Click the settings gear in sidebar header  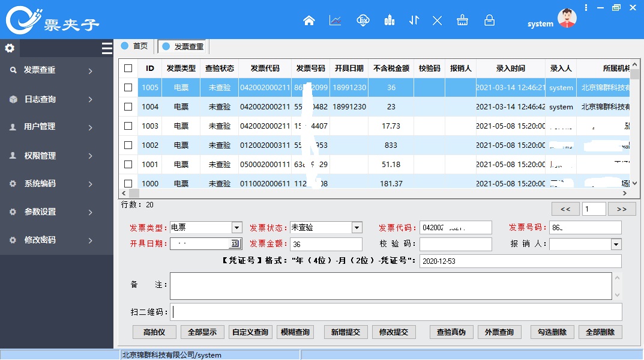coord(10,48)
